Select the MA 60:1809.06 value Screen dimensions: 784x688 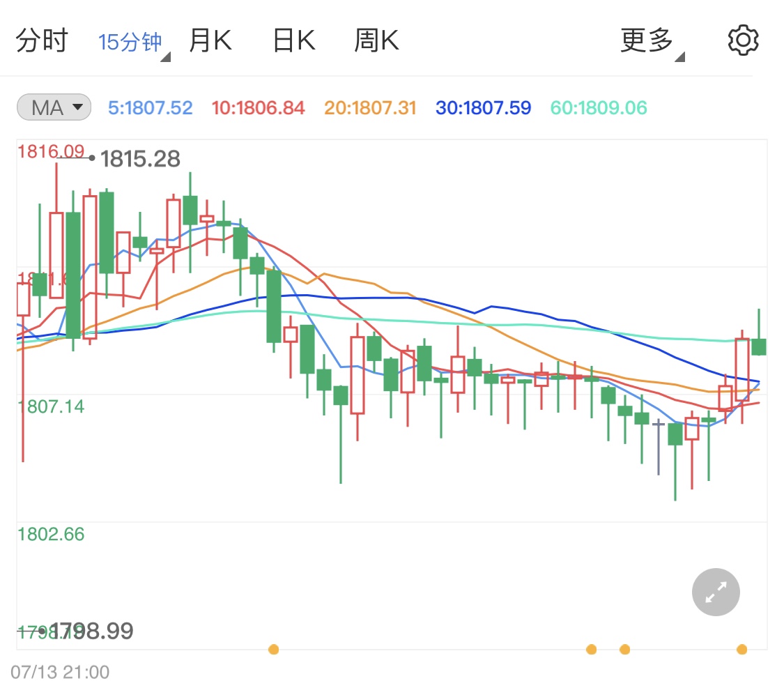(x=599, y=107)
